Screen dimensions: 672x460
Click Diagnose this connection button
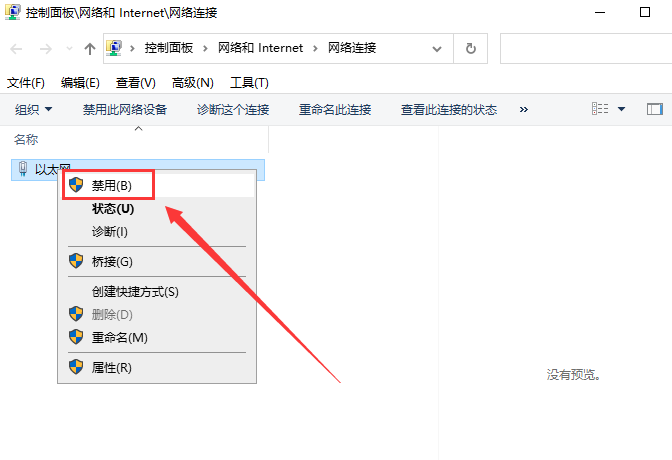click(233, 110)
